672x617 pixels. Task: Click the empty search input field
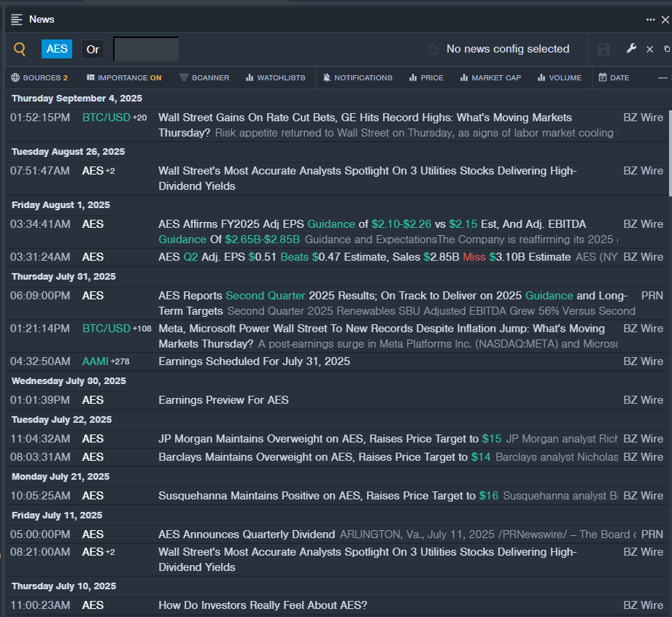pos(146,50)
